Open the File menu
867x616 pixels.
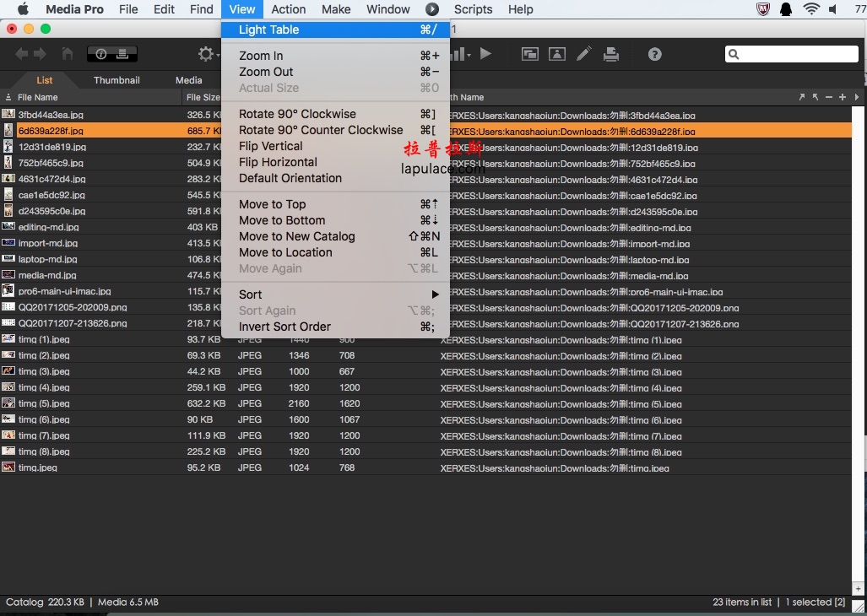[128, 9]
